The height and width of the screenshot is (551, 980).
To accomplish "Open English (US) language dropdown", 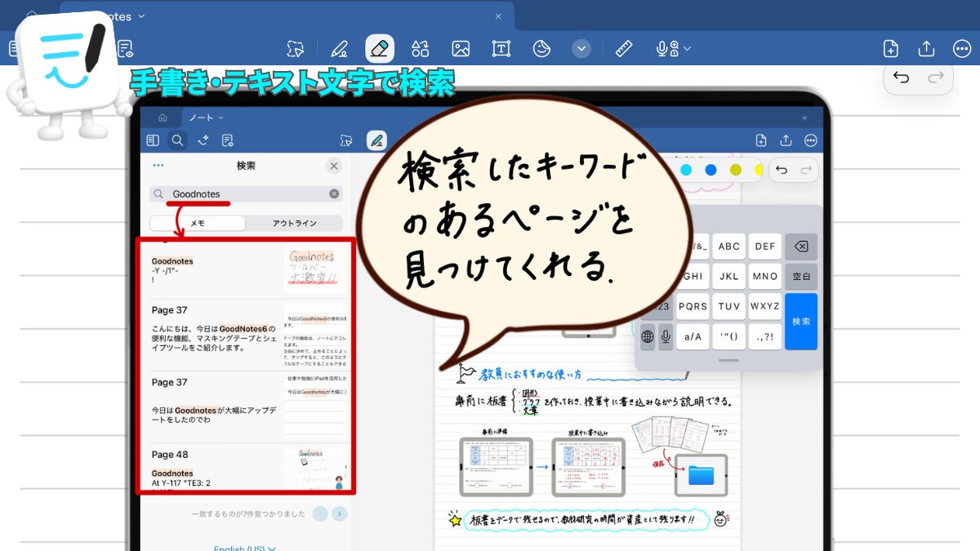I will 245,548.
